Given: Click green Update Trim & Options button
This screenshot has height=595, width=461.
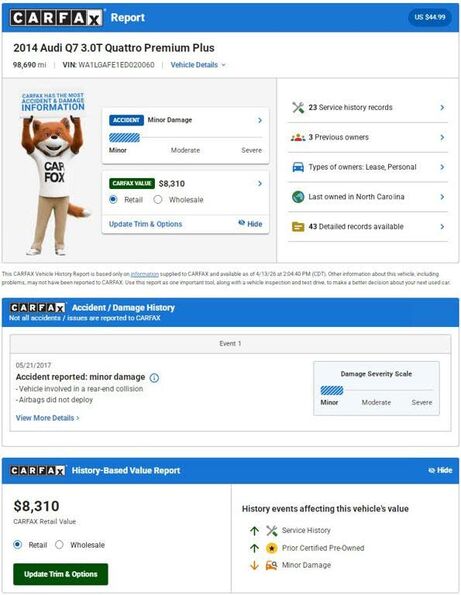Looking at the screenshot, I should tap(61, 574).
